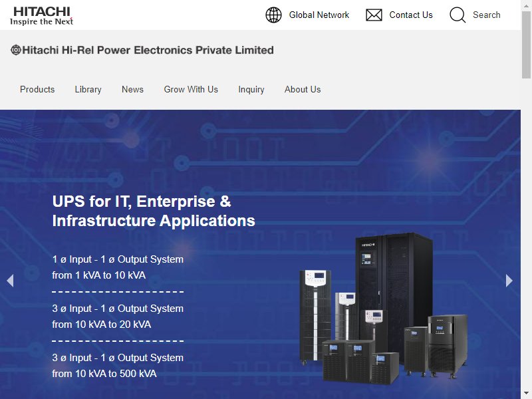
Task: Click the Search text label
Action: tap(487, 15)
